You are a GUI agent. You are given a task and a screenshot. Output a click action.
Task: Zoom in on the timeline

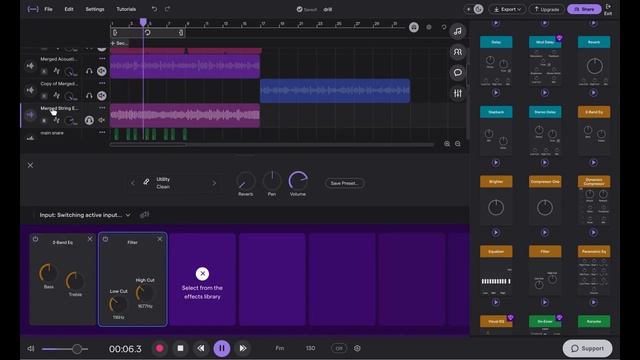coord(447,144)
